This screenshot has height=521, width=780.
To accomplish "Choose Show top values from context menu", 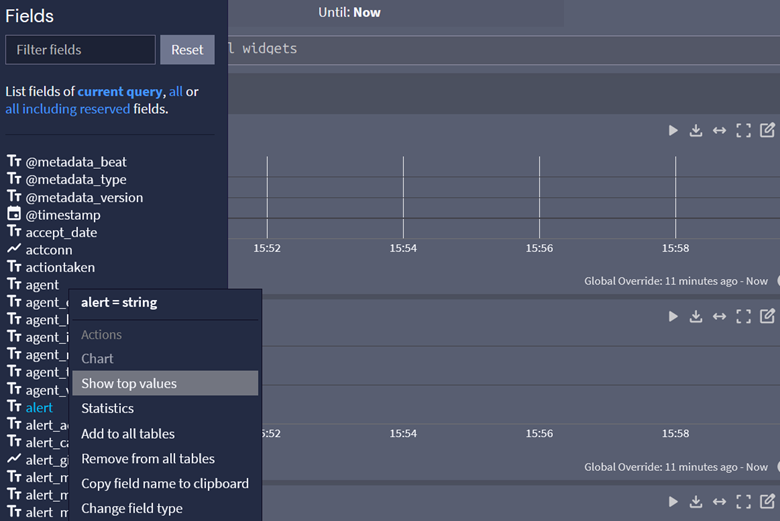I will 129,384.
